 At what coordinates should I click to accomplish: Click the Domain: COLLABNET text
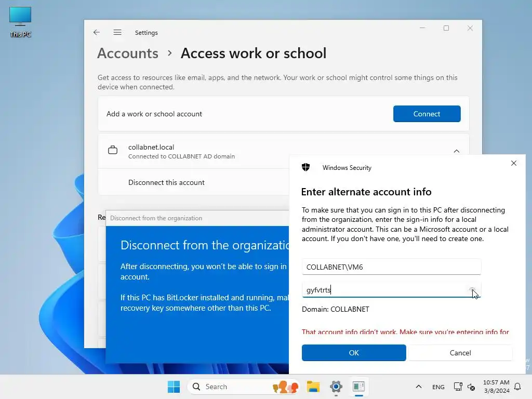click(335, 309)
